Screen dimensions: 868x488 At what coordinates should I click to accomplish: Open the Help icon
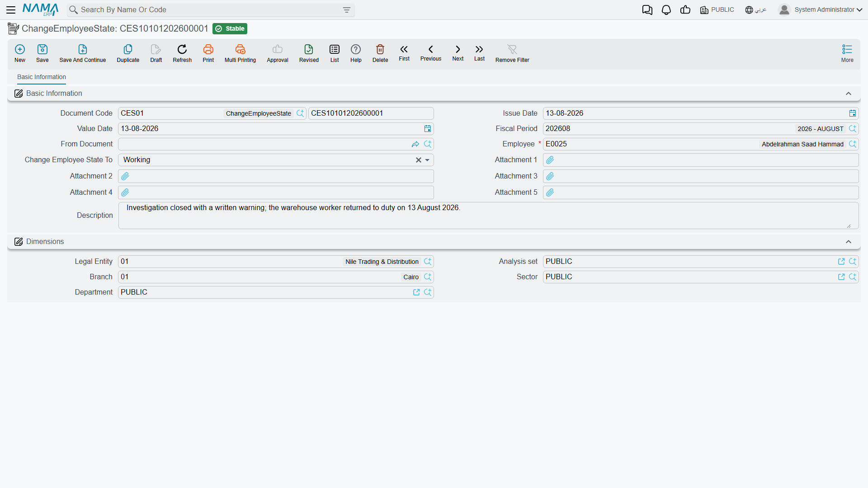tap(356, 53)
